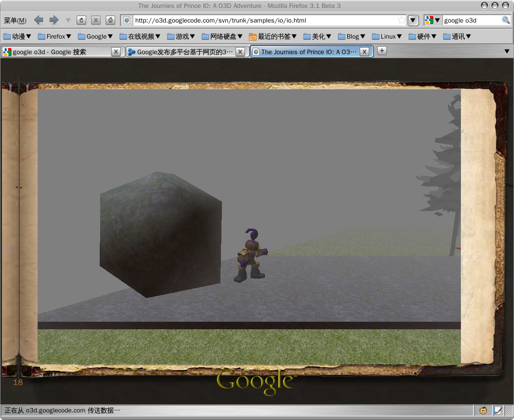Click the search box containing google o3d

pyautogui.click(x=471, y=21)
